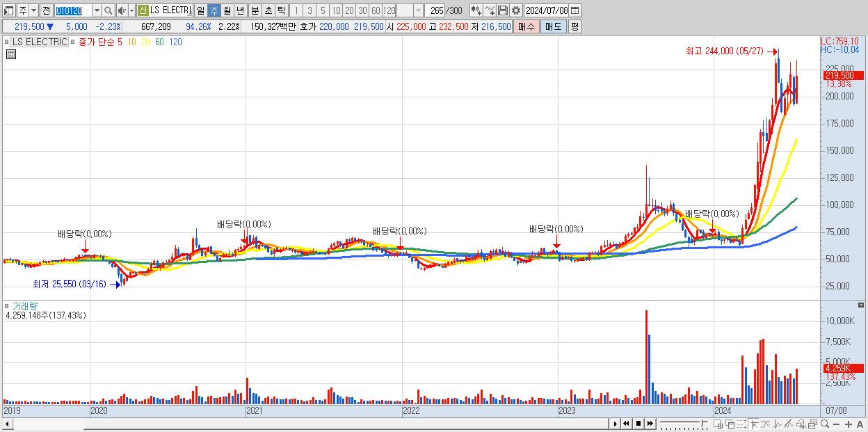Image resolution: width=868 pixels, height=432 pixels.
Task: Click the blue 120 moving average legend
Action: 175,42
